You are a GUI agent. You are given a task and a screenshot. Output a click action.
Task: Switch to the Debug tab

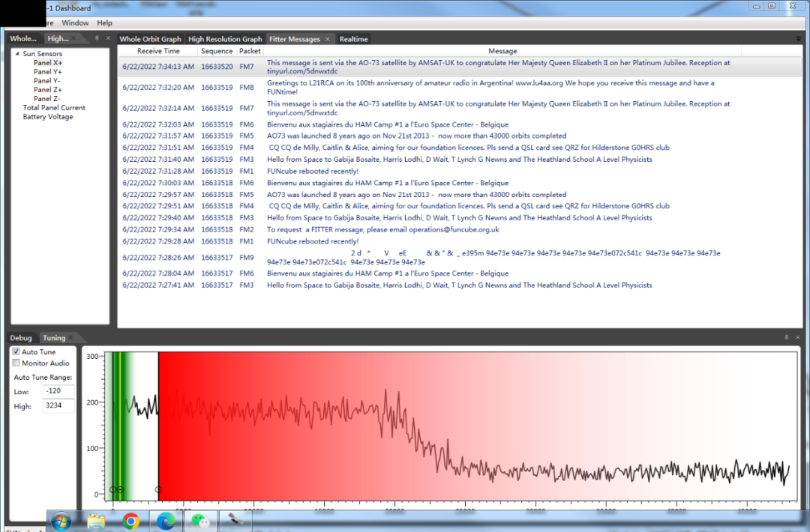(x=21, y=338)
